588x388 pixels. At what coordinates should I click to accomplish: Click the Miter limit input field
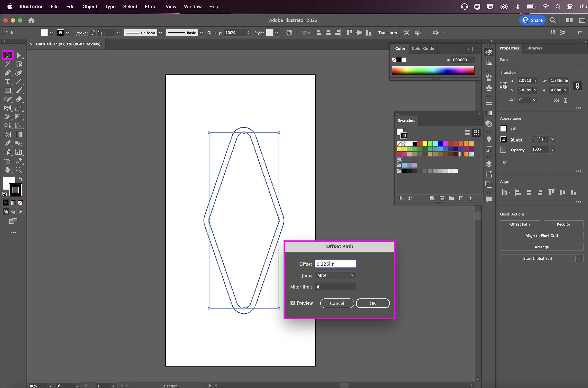pyautogui.click(x=335, y=287)
